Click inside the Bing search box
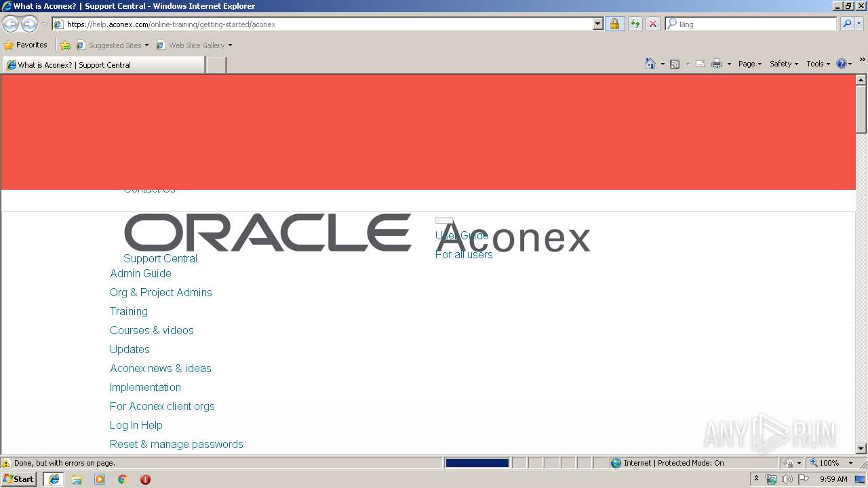 coord(751,24)
